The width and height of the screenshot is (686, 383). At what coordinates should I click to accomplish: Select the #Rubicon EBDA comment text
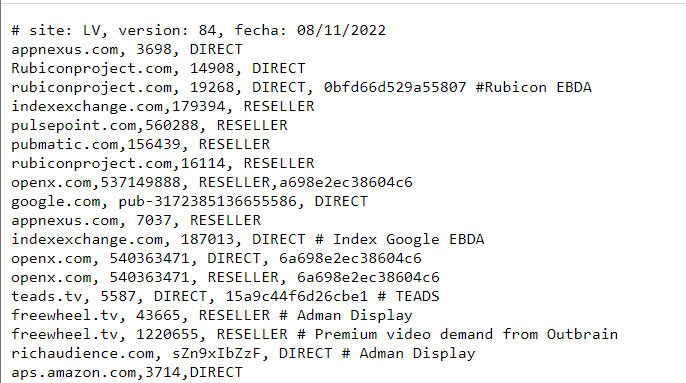pyautogui.click(x=533, y=87)
